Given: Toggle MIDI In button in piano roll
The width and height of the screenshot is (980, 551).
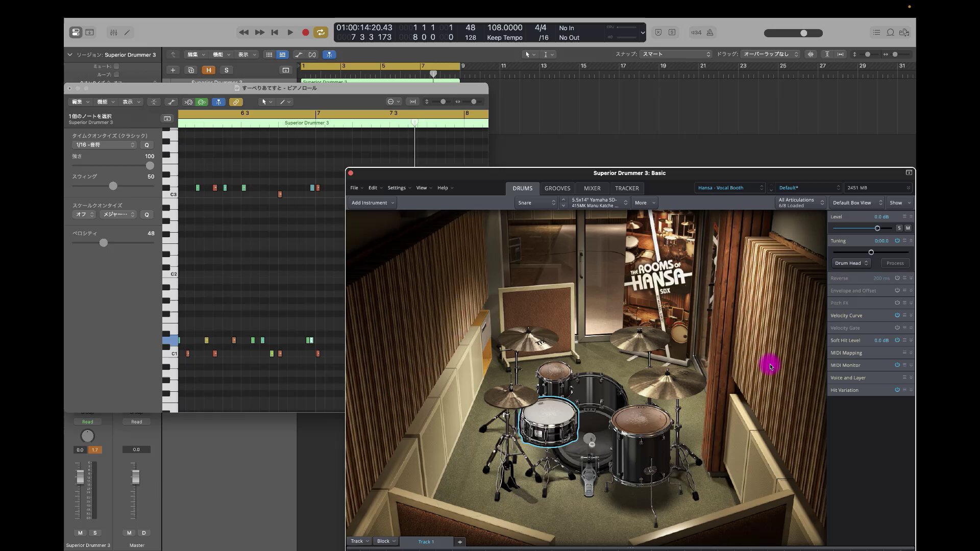Looking at the screenshot, I should click(188, 102).
